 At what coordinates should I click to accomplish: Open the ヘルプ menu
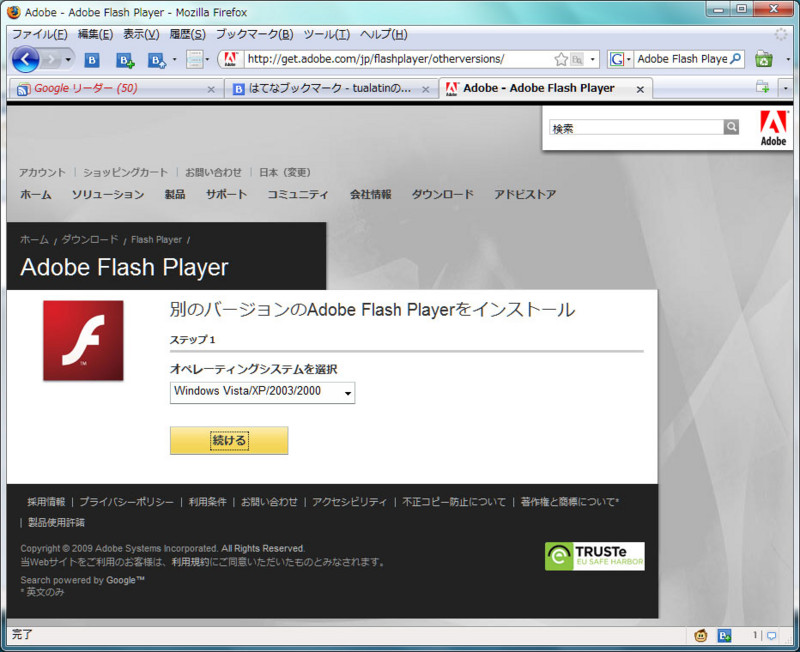pyautogui.click(x=384, y=35)
